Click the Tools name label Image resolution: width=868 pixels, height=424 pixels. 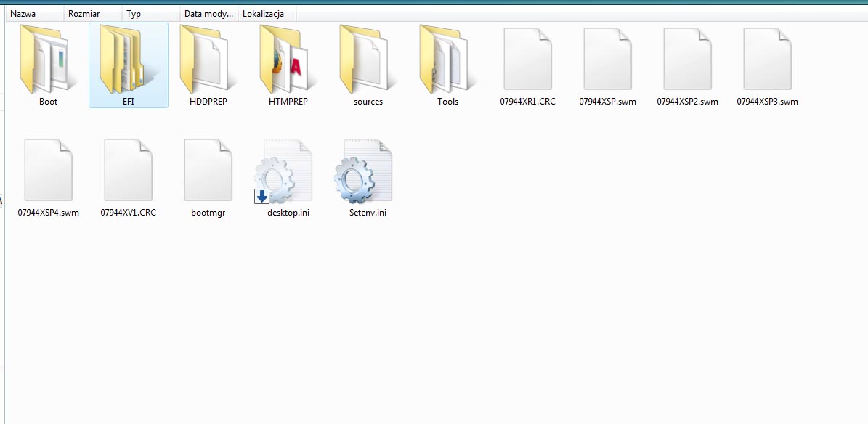coord(448,102)
